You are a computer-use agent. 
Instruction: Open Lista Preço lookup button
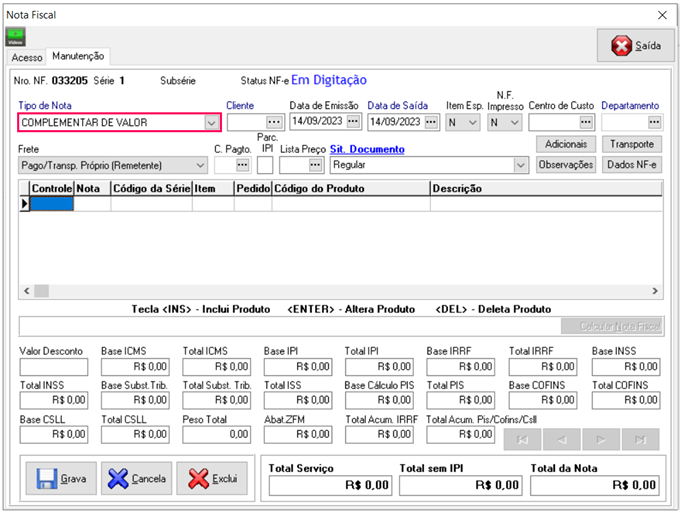(315, 165)
